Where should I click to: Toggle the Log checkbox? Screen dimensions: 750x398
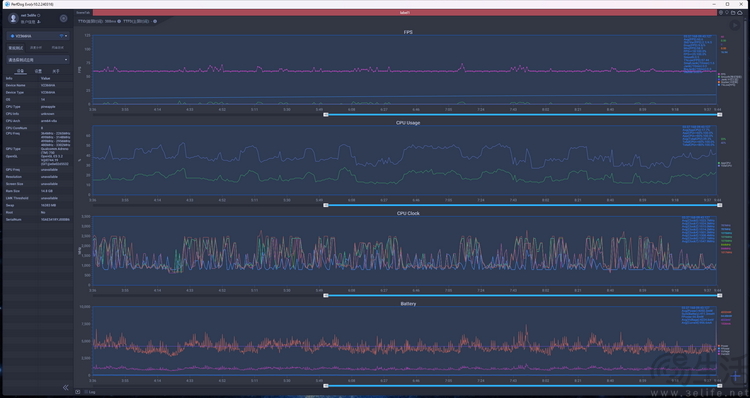pos(86,392)
